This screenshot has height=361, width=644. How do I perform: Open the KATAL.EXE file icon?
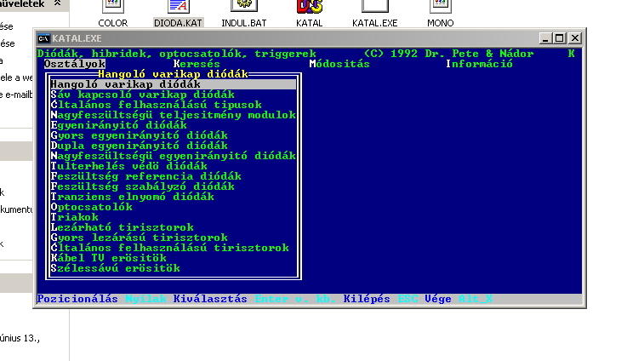(x=374, y=6)
